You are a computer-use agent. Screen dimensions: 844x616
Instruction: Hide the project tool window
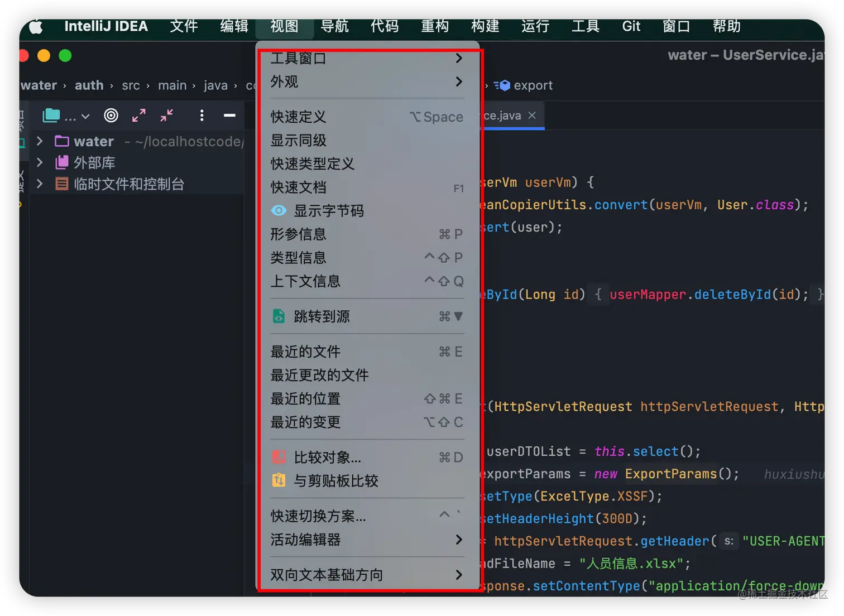tap(229, 116)
